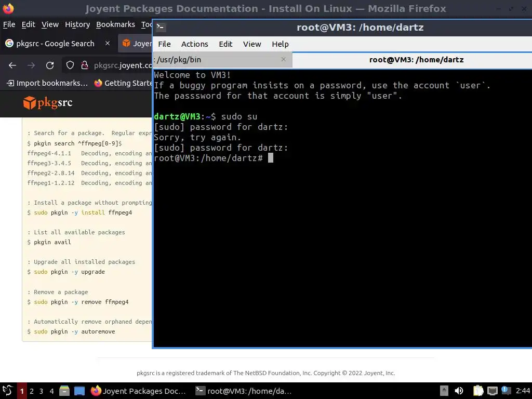Select the Joyent browser tab
Screen dimensions: 532x399
(x=136, y=44)
